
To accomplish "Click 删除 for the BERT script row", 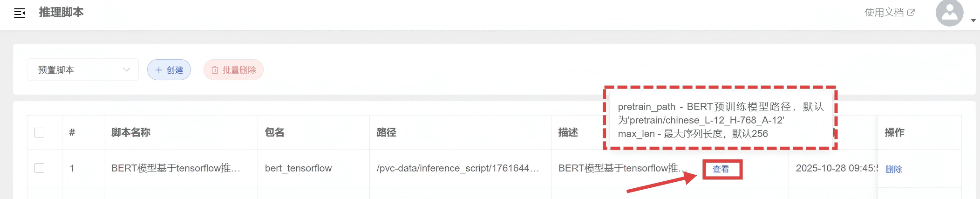I will click(893, 169).
